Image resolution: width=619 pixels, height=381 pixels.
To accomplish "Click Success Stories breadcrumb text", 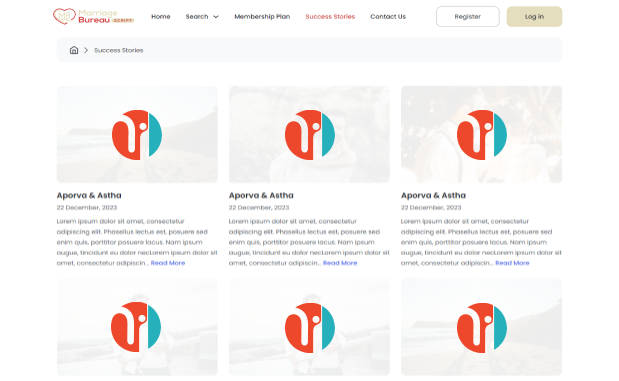I will click(118, 51).
